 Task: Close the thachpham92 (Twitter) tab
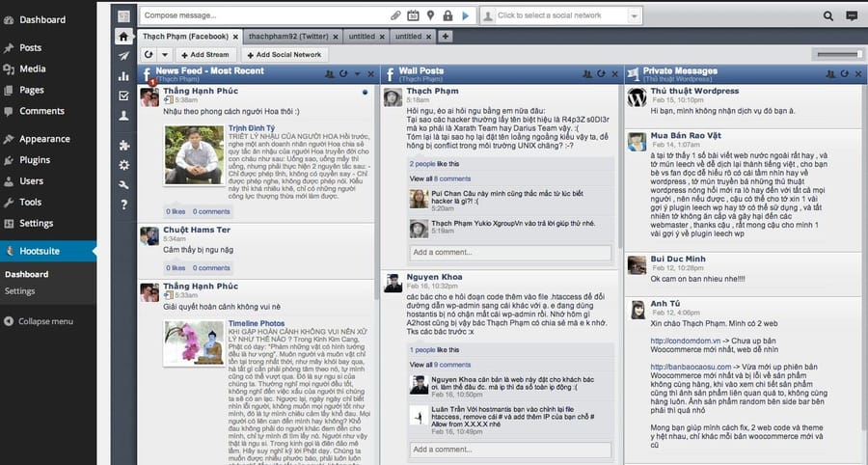pyautogui.click(x=336, y=37)
